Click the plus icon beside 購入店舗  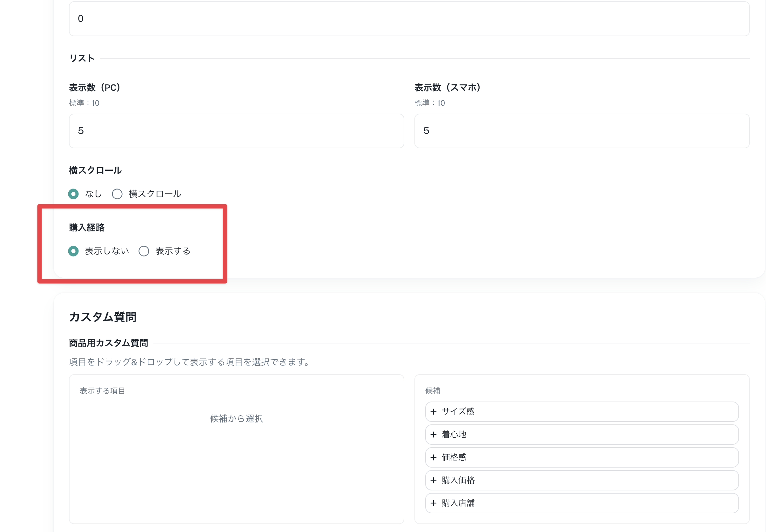point(433,503)
